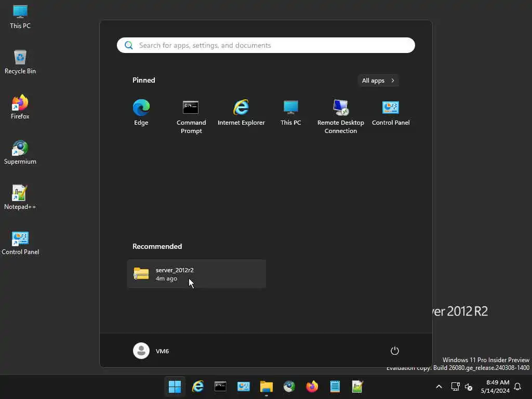Select the Control Panel desktop shortcut
Screen dimensions: 532x399
coord(20,243)
